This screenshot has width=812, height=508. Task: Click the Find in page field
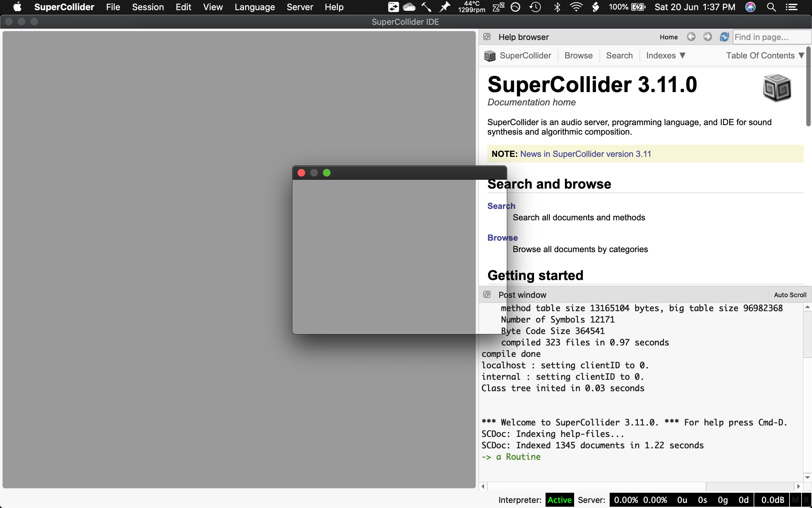tap(772, 37)
